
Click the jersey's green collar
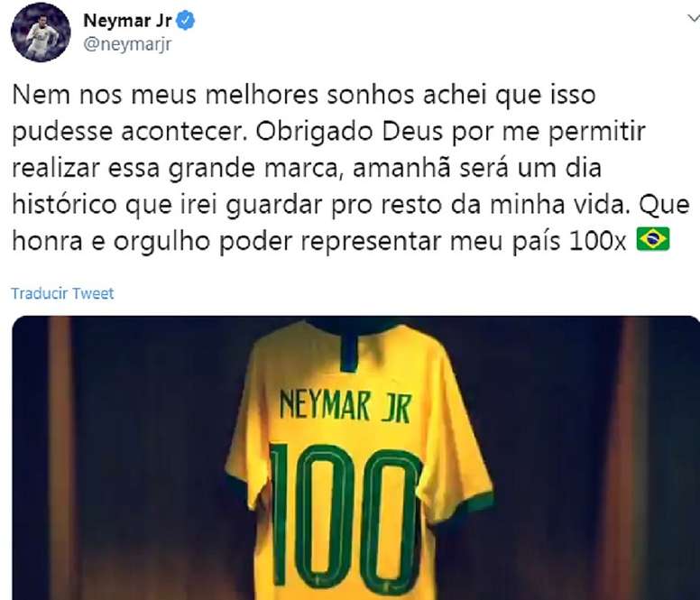[x=350, y=346]
